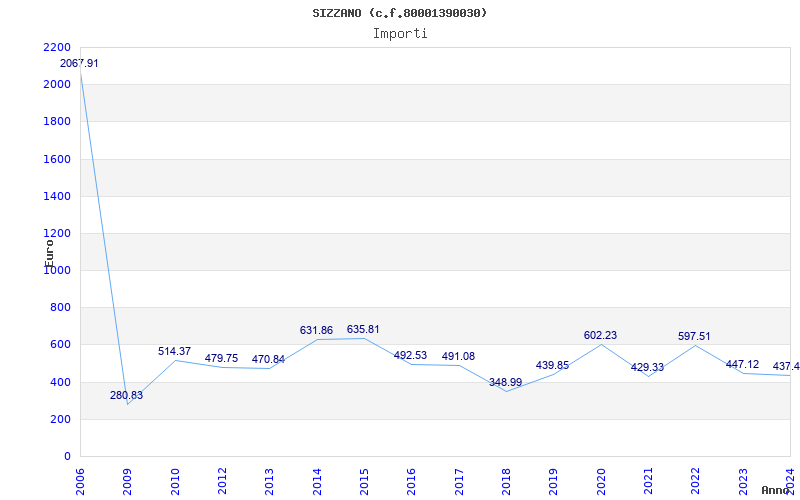Select the 2000 y-axis tick label
Image resolution: width=800 pixels, height=500 pixels.
[57, 85]
